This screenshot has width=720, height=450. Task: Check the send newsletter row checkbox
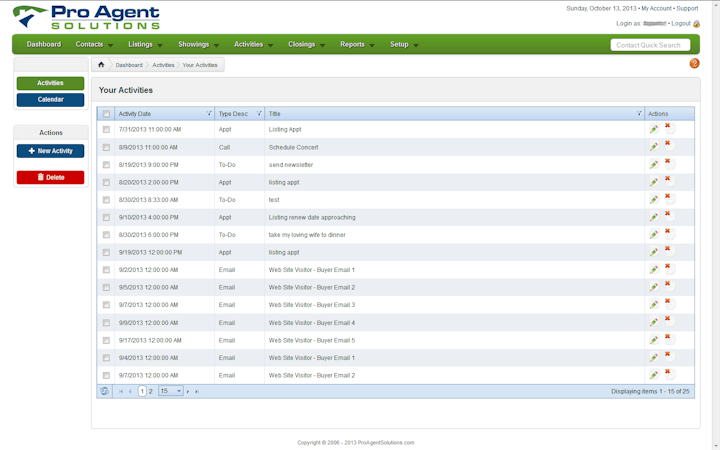[x=106, y=164]
